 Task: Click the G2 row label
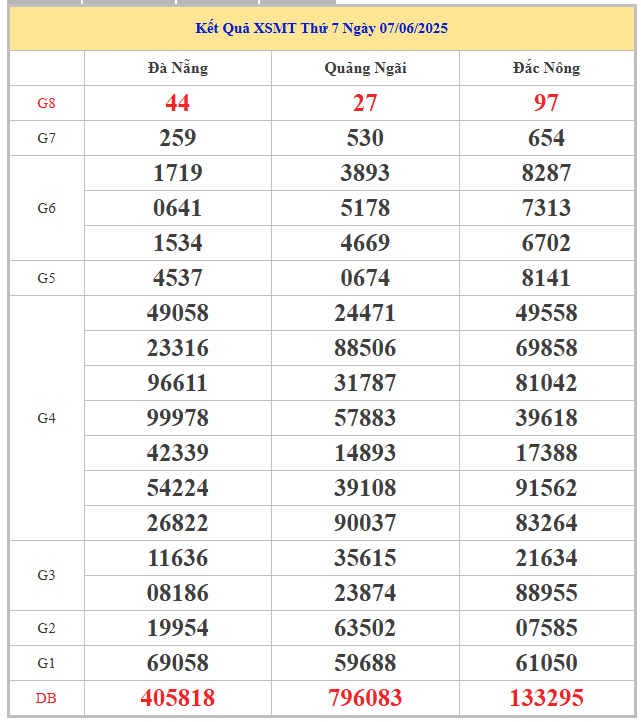click(x=47, y=628)
